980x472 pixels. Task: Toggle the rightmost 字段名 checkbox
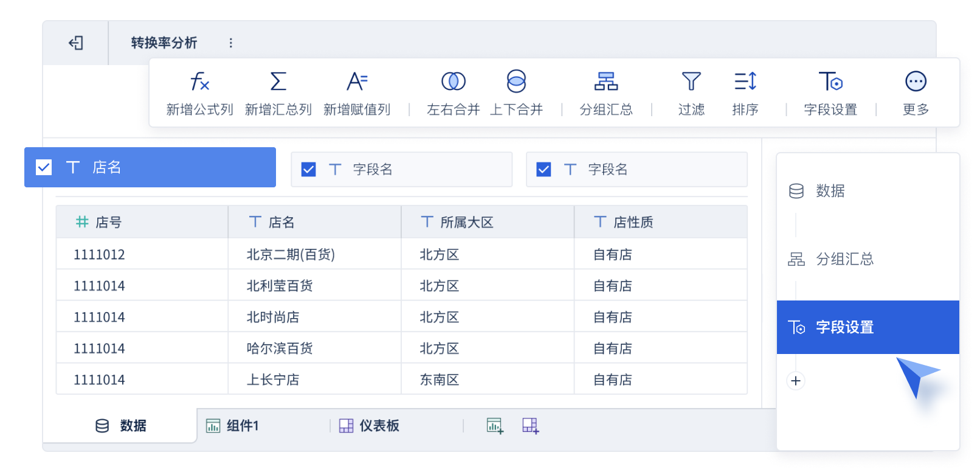pos(544,169)
